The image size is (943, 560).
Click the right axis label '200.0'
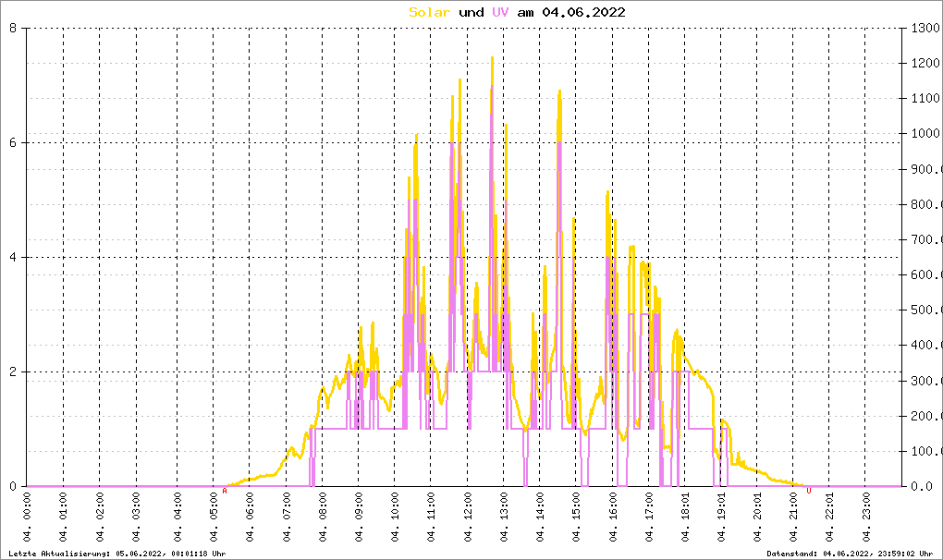coord(926,416)
